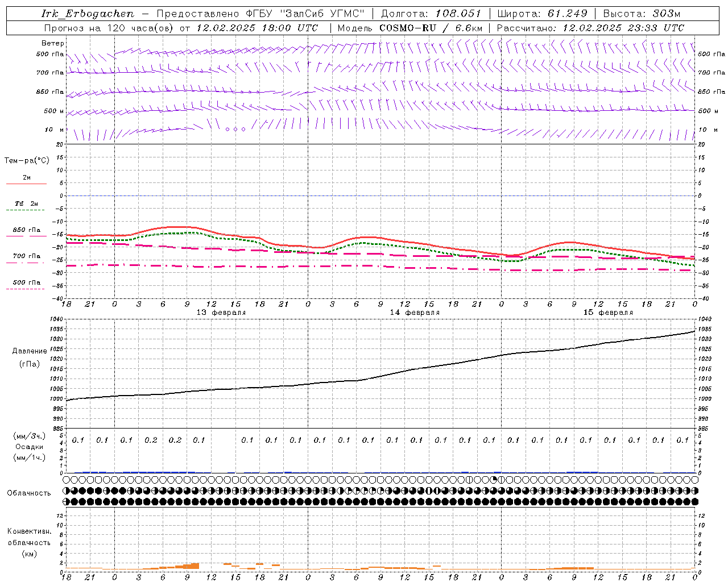Click the (км) convective cloud unit label
The width and height of the screenshot is (728, 582).
(x=30, y=554)
